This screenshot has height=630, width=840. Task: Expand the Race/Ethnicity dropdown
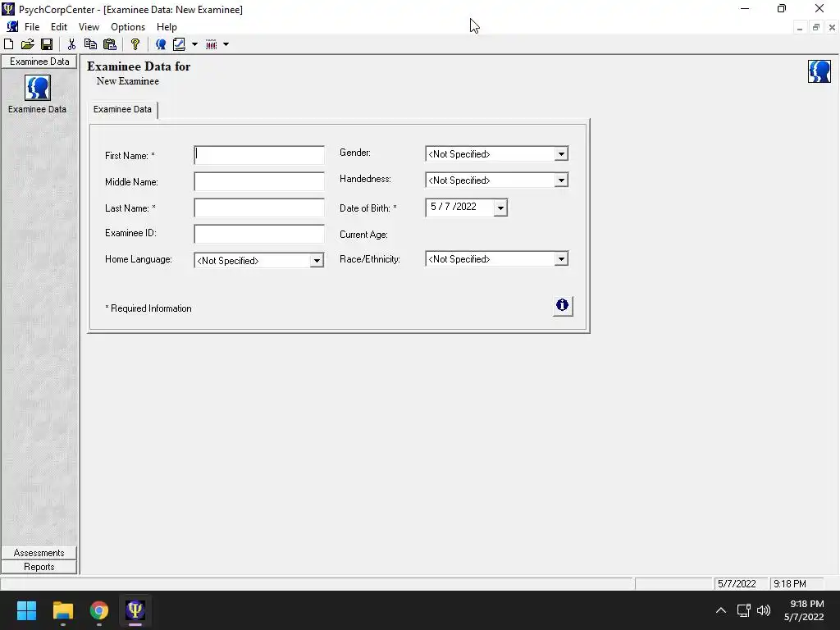[561, 259]
